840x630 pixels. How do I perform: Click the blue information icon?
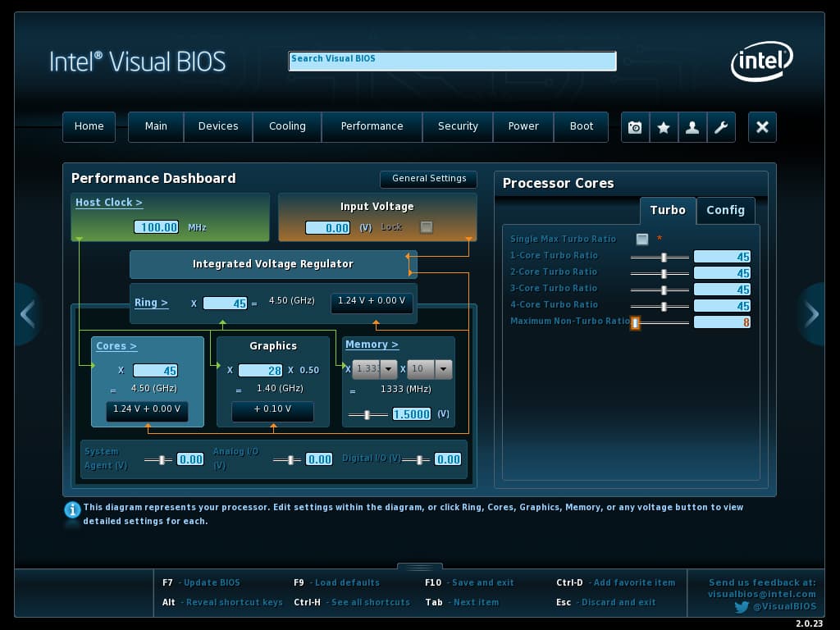point(72,509)
